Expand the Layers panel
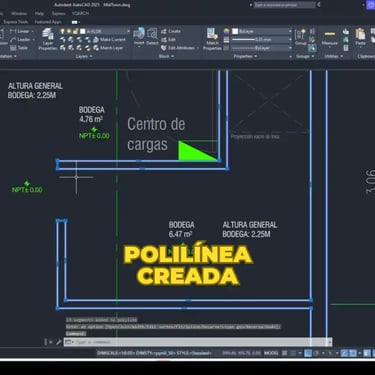375x375 pixels. [84, 56]
